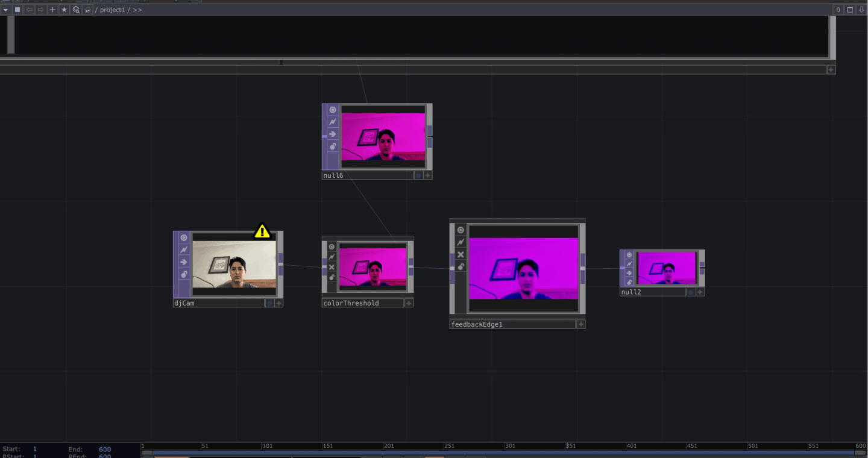Click the warning icon on djCam

[x=262, y=231]
